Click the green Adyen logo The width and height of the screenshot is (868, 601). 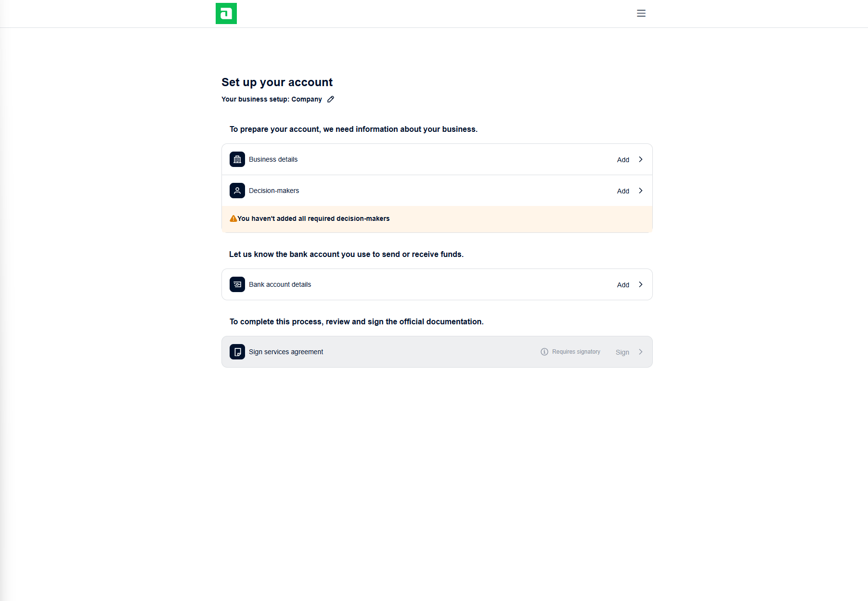[x=226, y=13]
